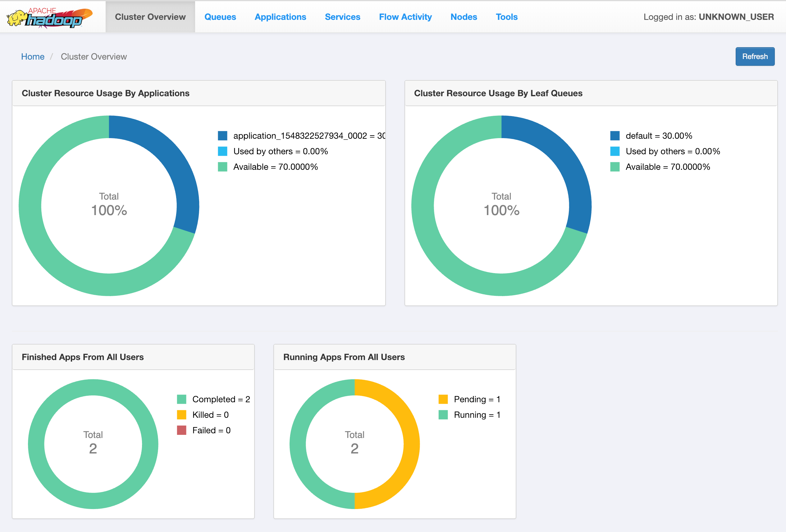Go to the Nodes page

tap(464, 16)
